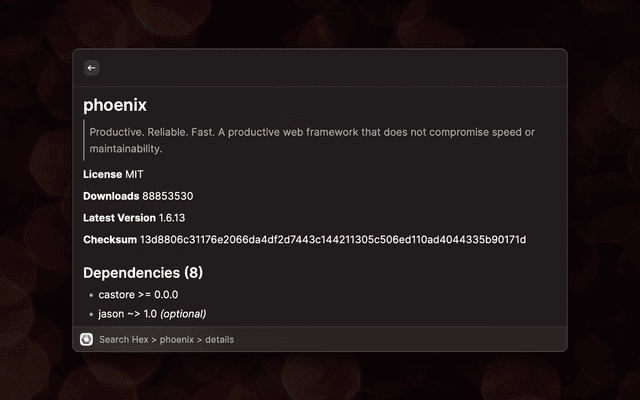Click the Downloads label
640x400 pixels.
[110, 196]
